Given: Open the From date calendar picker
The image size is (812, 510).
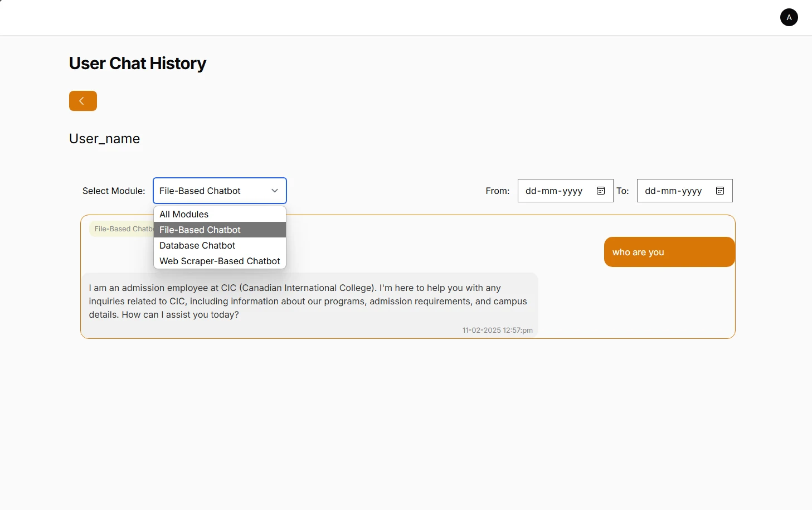Looking at the screenshot, I should click(601, 190).
